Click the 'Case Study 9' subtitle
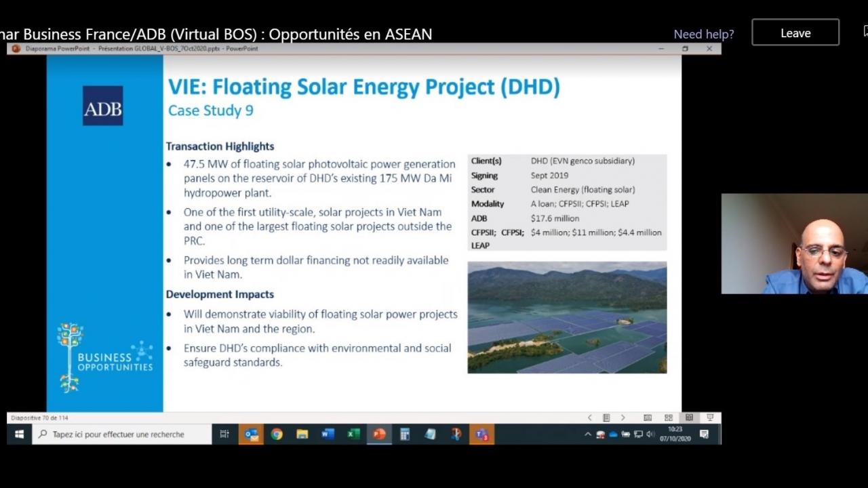This screenshot has height=488, width=868. 211,110
